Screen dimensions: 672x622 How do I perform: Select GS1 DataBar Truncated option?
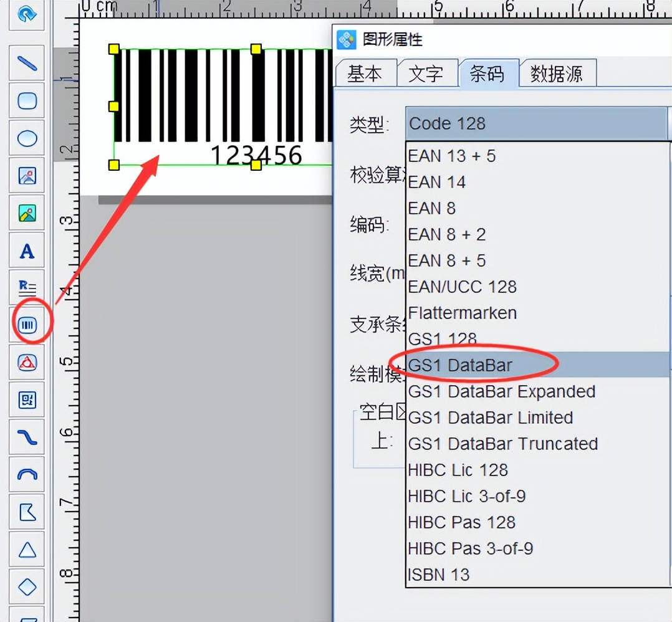point(538,443)
